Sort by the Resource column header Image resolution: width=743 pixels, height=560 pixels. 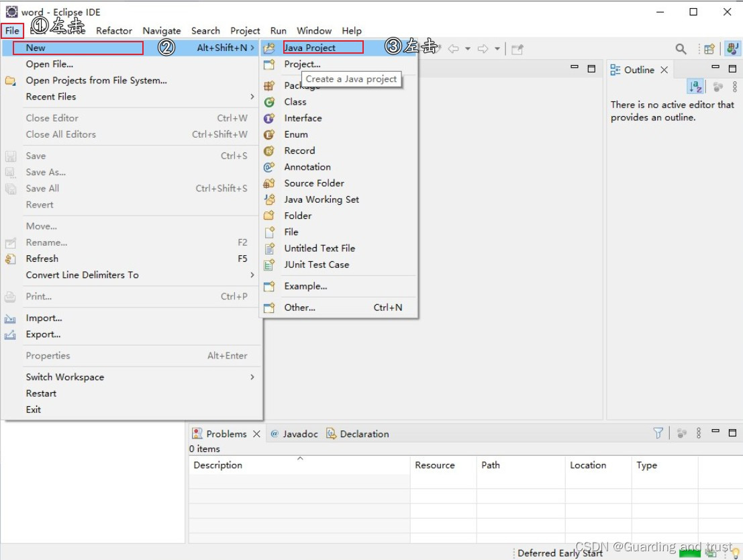click(x=444, y=465)
